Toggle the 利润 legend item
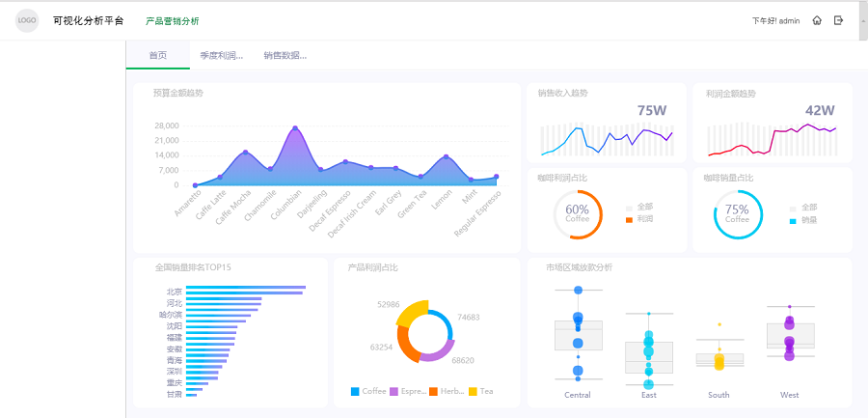Screen dimensions: 868x418 click(643, 220)
